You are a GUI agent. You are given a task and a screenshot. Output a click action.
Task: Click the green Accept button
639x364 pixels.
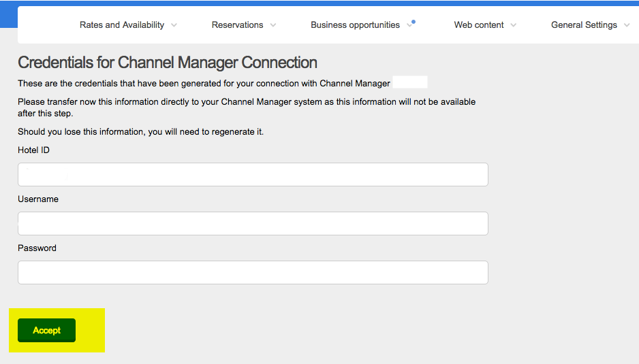[x=46, y=330]
